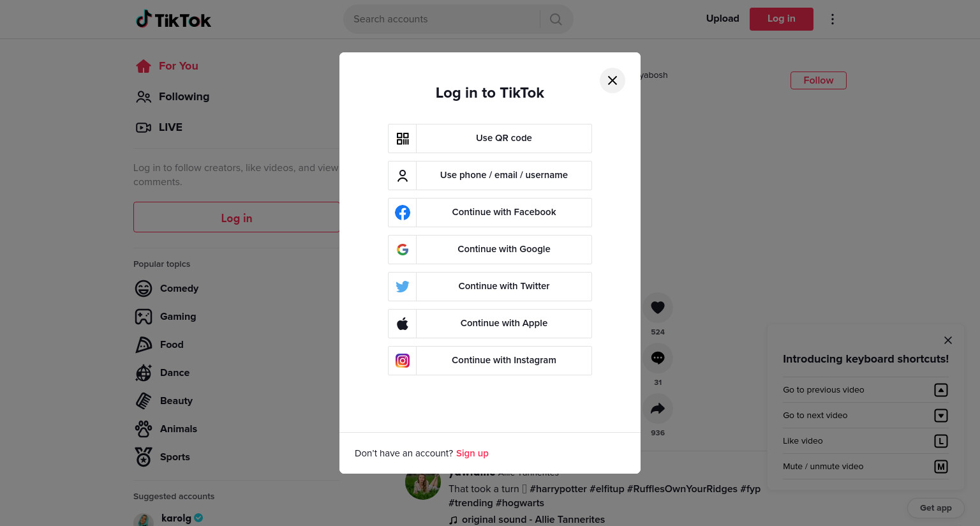The image size is (980, 526).
Task: Close the login dialog
Action: [612, 80]
